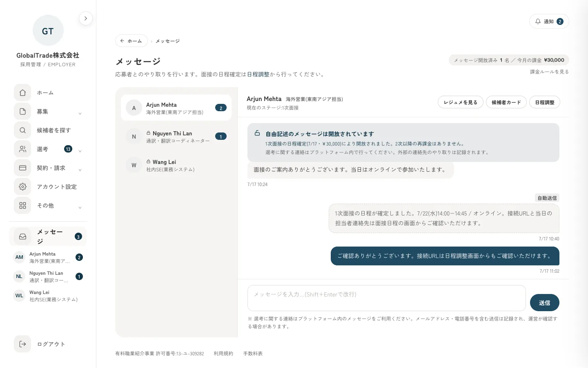Select the Arjun Mehta conversation card
The width and height of the screenshot is (588, 368).
176,108
